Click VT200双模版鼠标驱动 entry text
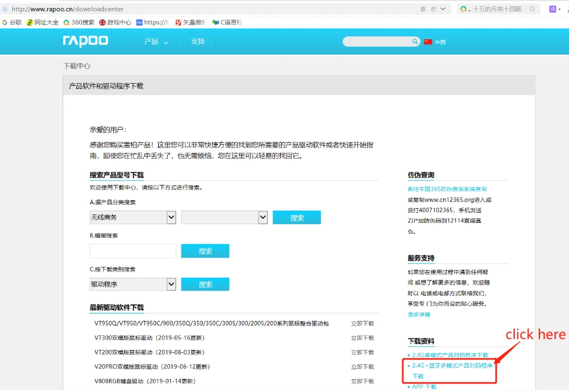 coord(150,352)
